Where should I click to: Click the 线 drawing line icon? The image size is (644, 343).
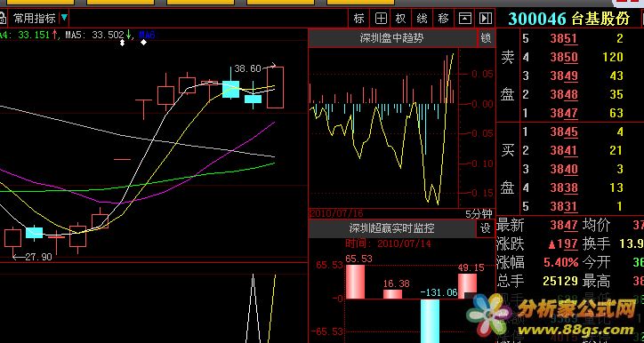click(423, 19)
